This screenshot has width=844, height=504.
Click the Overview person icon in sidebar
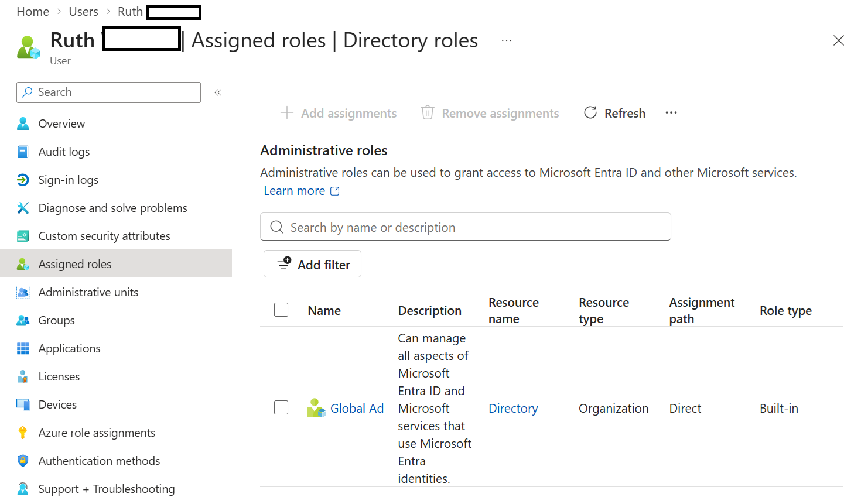coord(23,124)
